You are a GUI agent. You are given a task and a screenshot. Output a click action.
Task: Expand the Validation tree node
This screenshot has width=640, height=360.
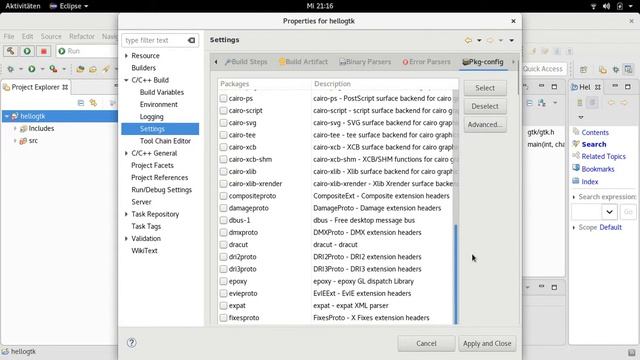(x=126, y=238)
